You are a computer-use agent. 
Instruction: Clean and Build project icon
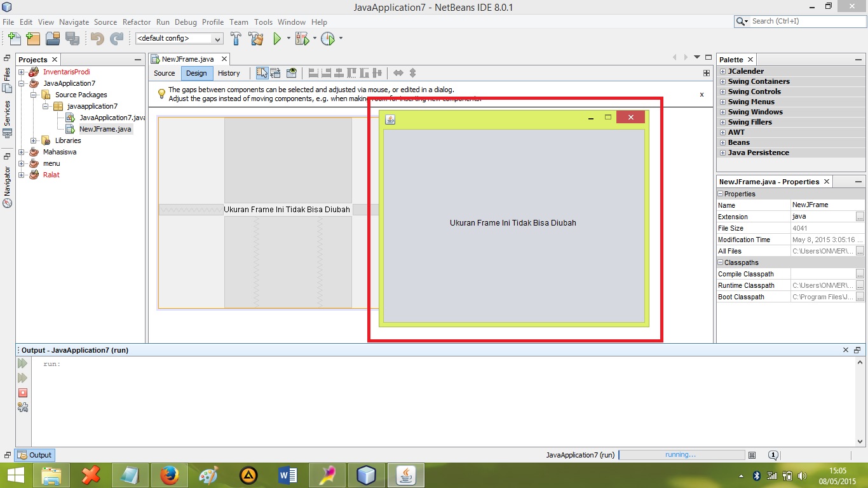[255, 39]
